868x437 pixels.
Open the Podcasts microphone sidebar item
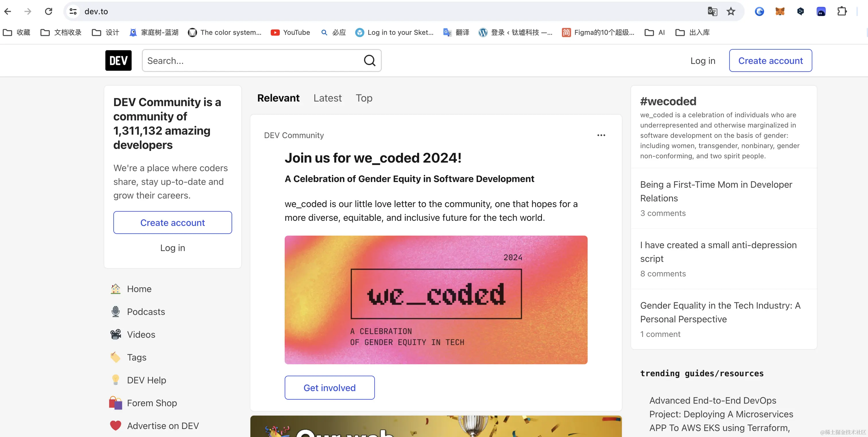[x=146, y=312]
